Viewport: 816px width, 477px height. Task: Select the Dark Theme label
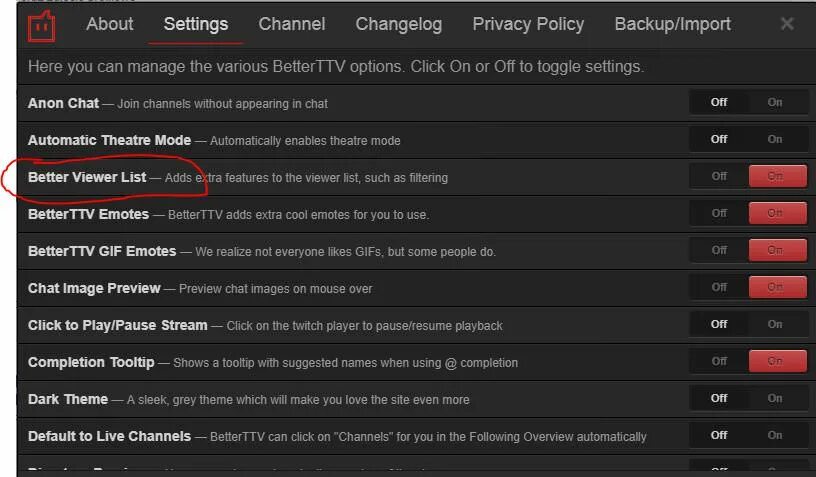tap(68, 399)
